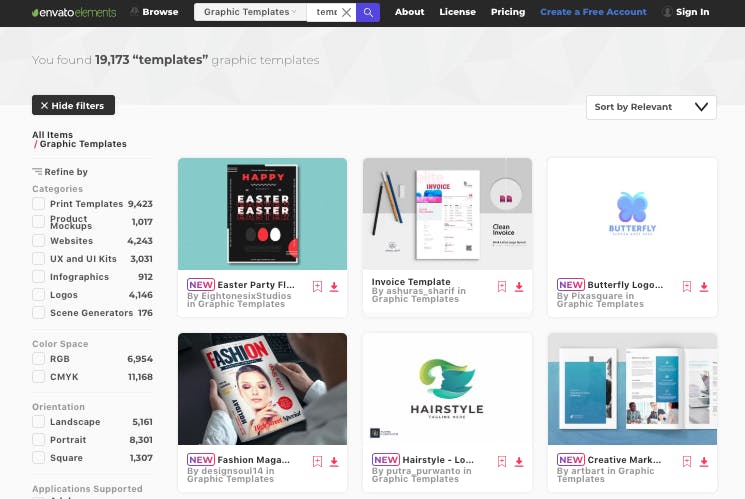Bookmark the Hairstyle Logo item
The width and height of the screenshot is (745, 499).
[x=502, y=461]
